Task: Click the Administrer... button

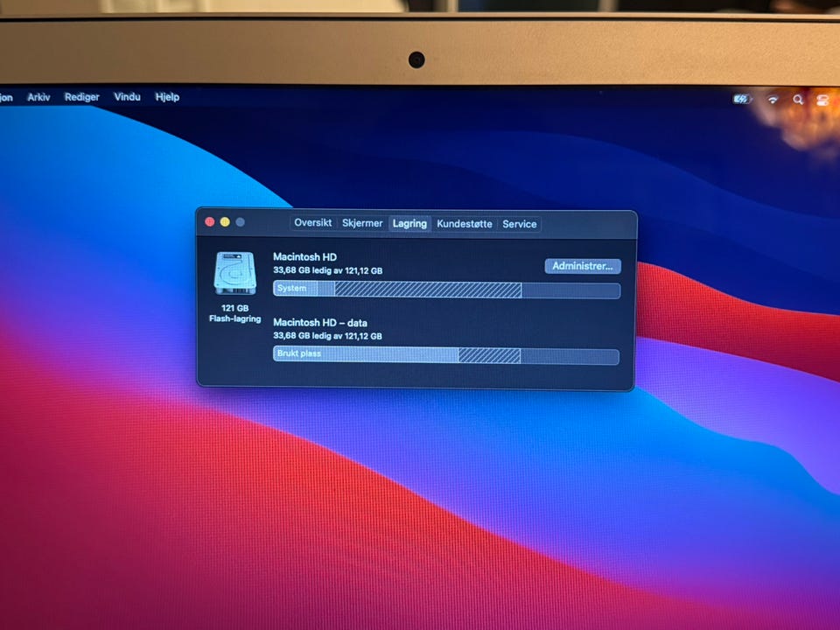Action: (583, 266)
